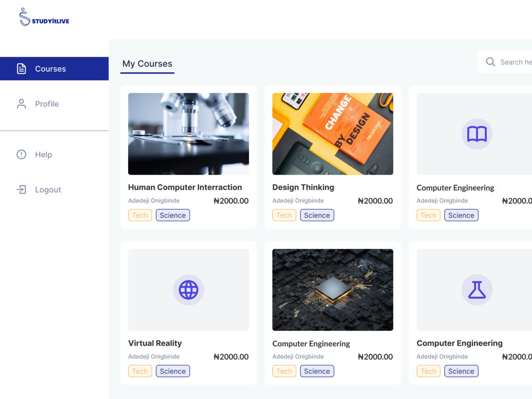Switch to the My Courses tab
532x399 pixels.
[147, 64]
